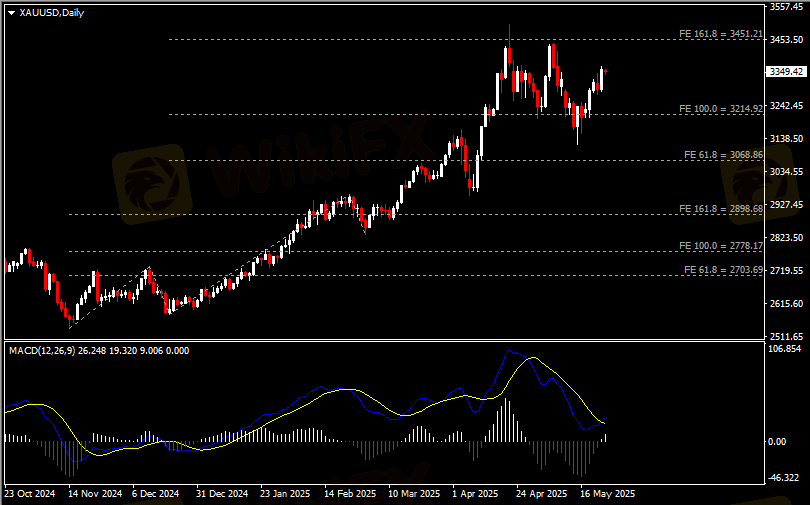
Task: Click the 1 Apr 2025 date label
Action: click(475, 494)
